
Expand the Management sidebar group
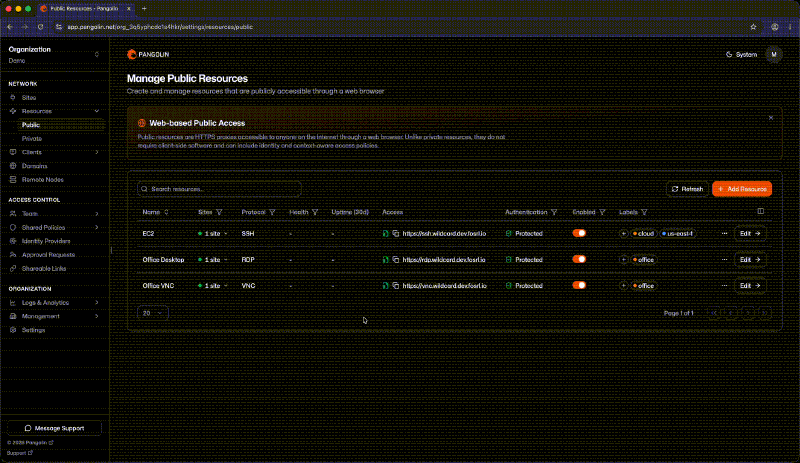coord(96,316)
